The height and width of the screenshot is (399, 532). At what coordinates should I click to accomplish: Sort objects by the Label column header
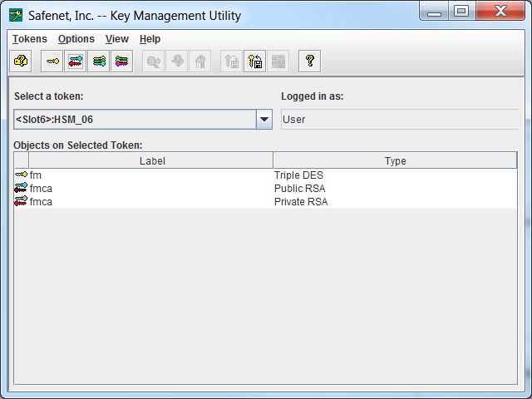[x=151, y=161]
